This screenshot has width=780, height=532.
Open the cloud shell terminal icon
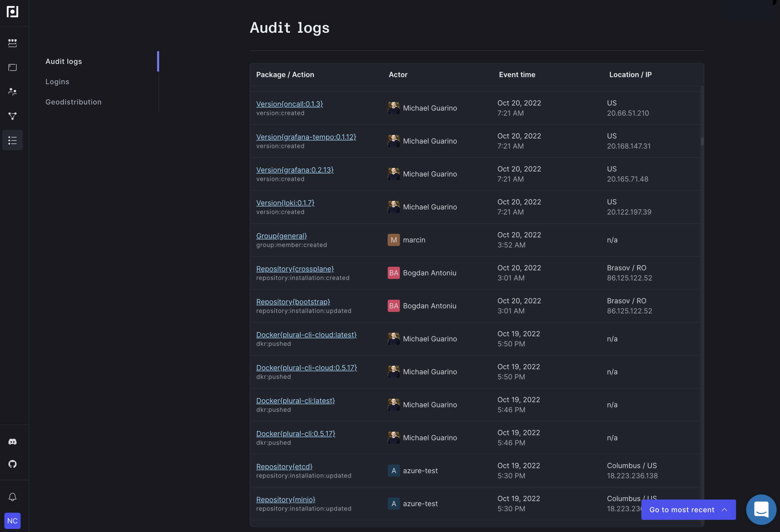tap(12, 67)
